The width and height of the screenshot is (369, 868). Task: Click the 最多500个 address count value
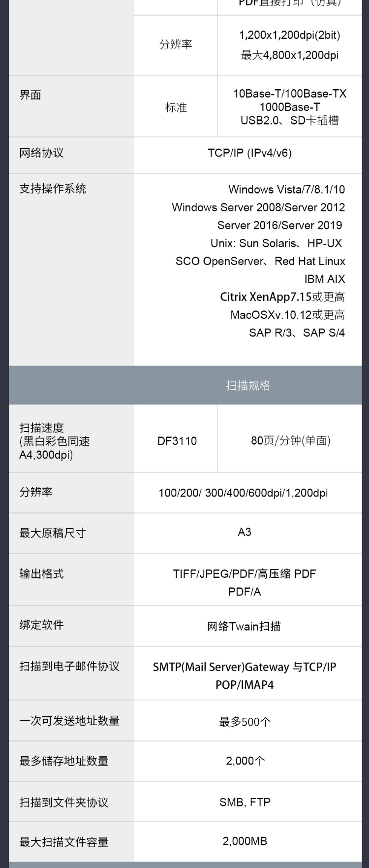point(245,722)
